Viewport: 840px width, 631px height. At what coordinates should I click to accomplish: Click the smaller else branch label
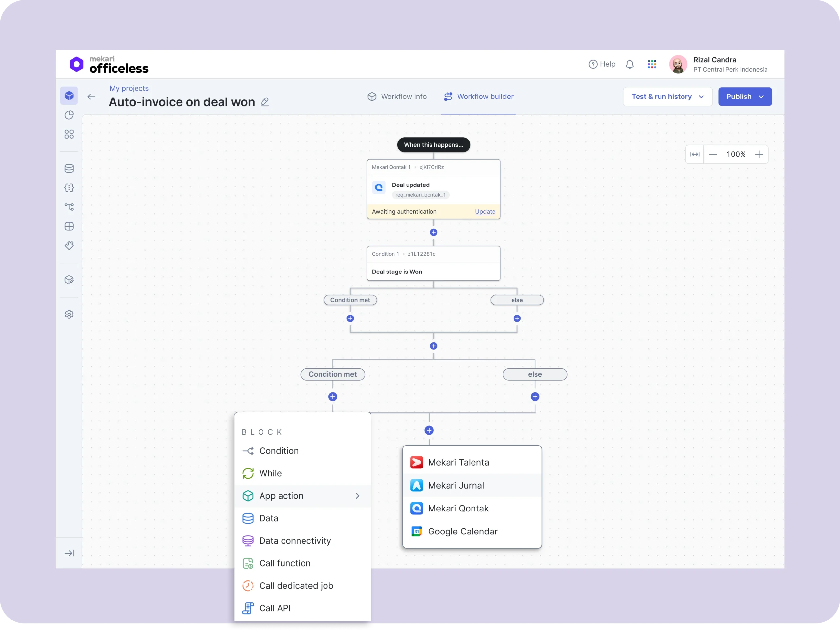pos(517,300)
